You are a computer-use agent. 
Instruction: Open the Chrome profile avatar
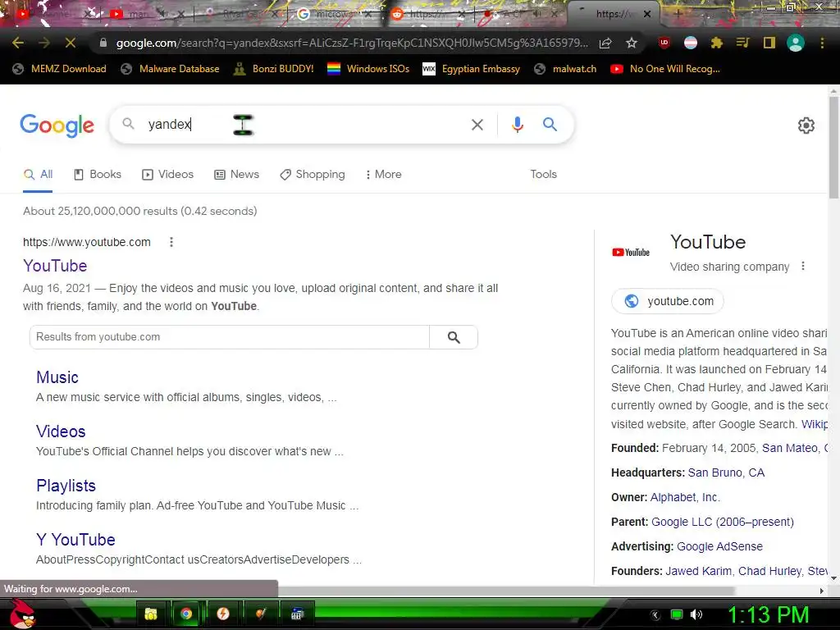click(x=796, y=43)
